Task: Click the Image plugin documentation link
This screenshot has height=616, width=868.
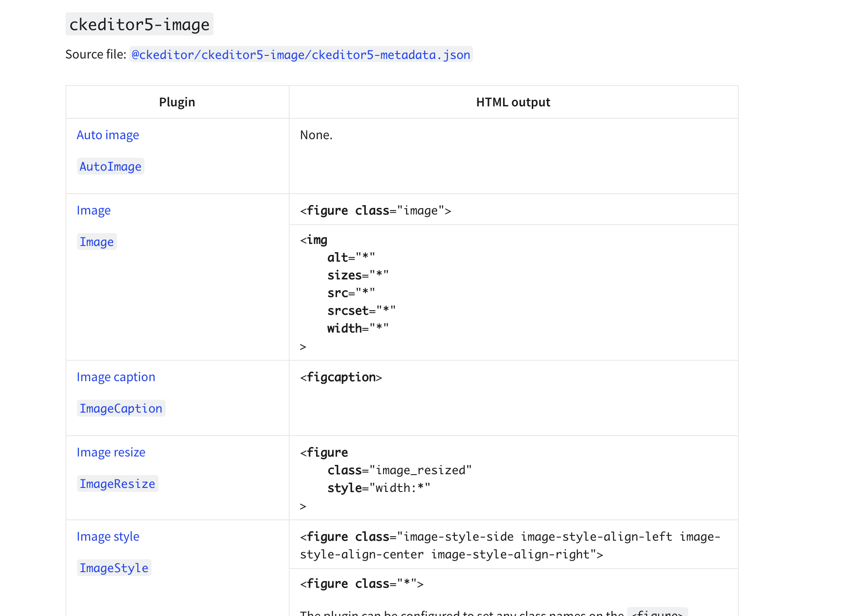Action: (93, 210)
